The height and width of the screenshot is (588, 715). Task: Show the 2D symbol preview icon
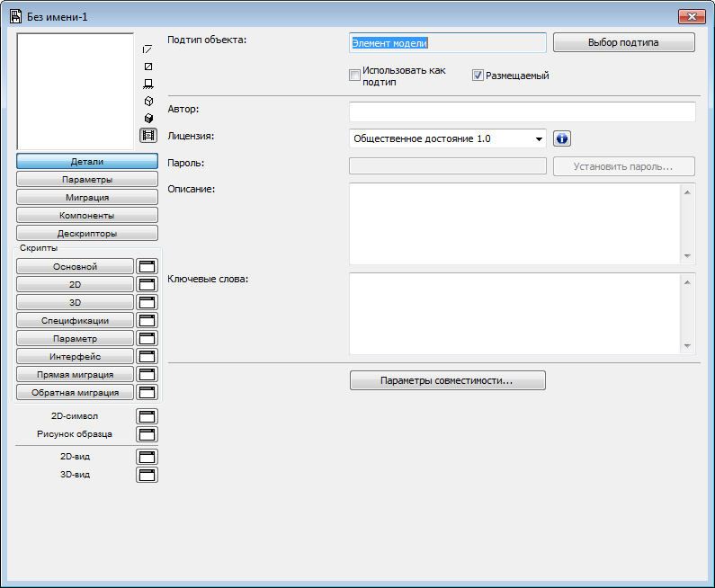pos(147,49)
